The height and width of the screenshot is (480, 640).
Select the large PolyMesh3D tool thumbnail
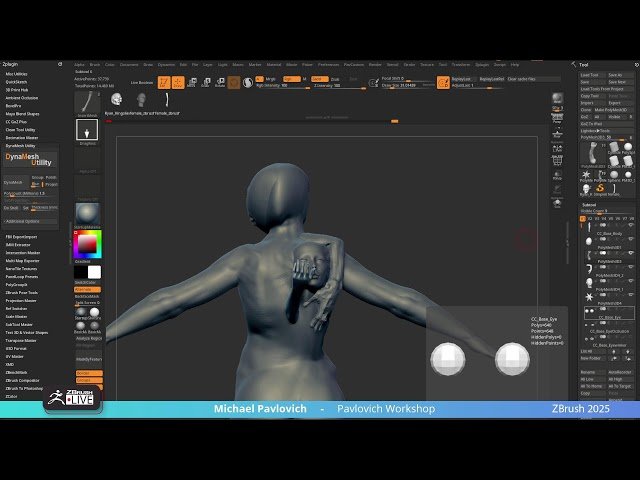pos(593,154)
